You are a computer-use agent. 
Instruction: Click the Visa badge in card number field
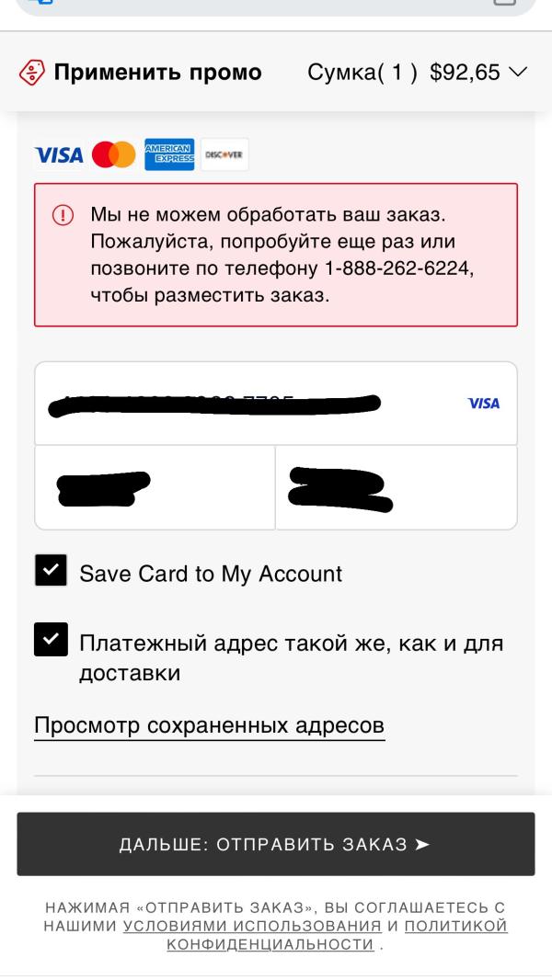click(x=484, y=404)
